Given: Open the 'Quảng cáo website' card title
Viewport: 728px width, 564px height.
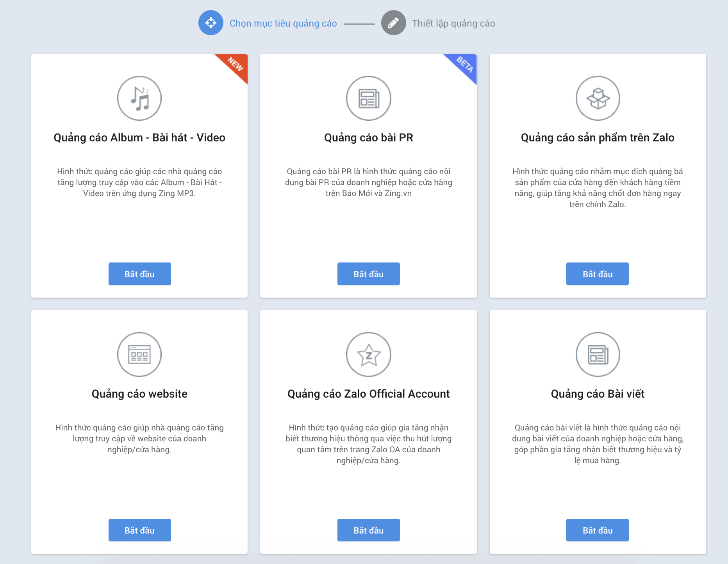Looking at the screenshot, I should pyautogui.click(x=139, y=394).
